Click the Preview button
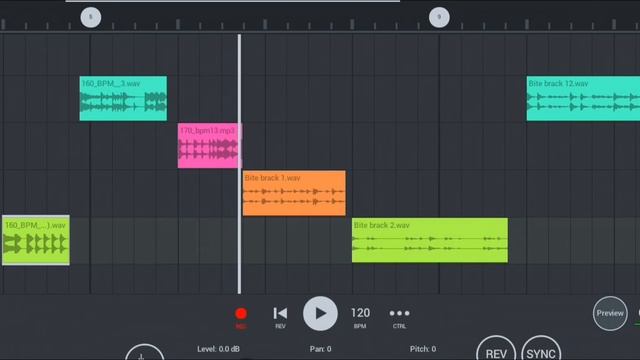Screen dimensions: 640x360 click(x=610, y=313)
